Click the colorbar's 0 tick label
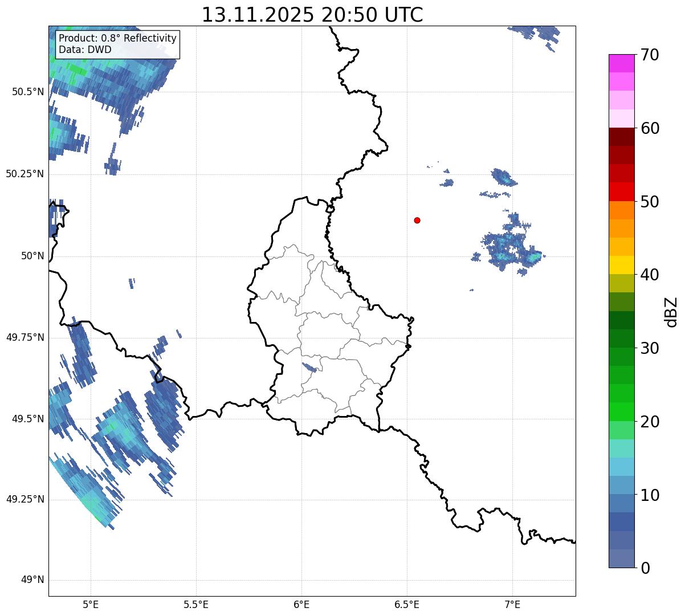 pos(645,568)
